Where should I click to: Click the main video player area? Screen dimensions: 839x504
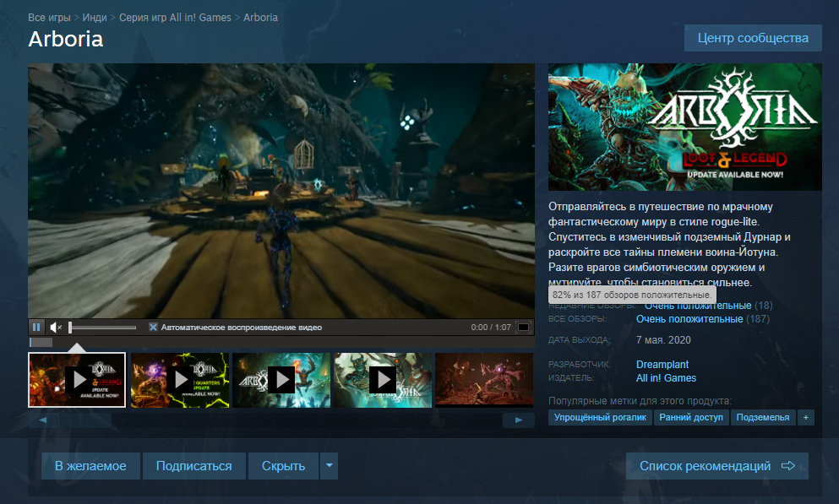(281, 191)
